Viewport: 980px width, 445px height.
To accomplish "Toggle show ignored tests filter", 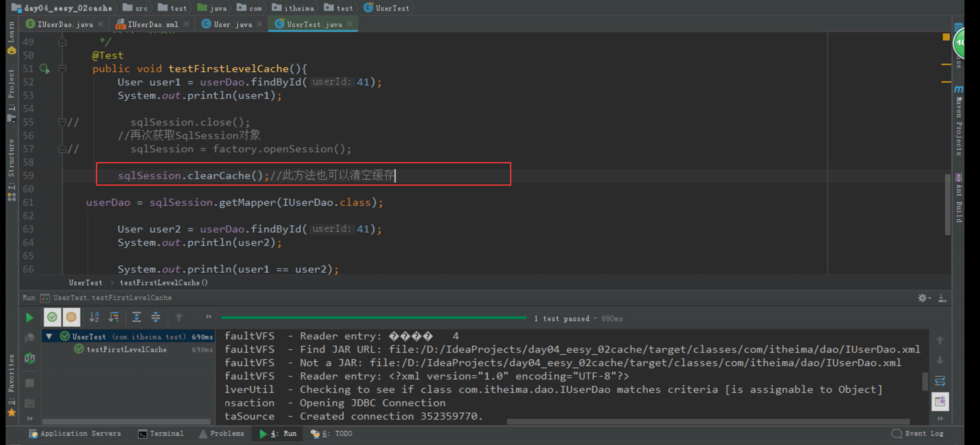I will coord(71,317).
